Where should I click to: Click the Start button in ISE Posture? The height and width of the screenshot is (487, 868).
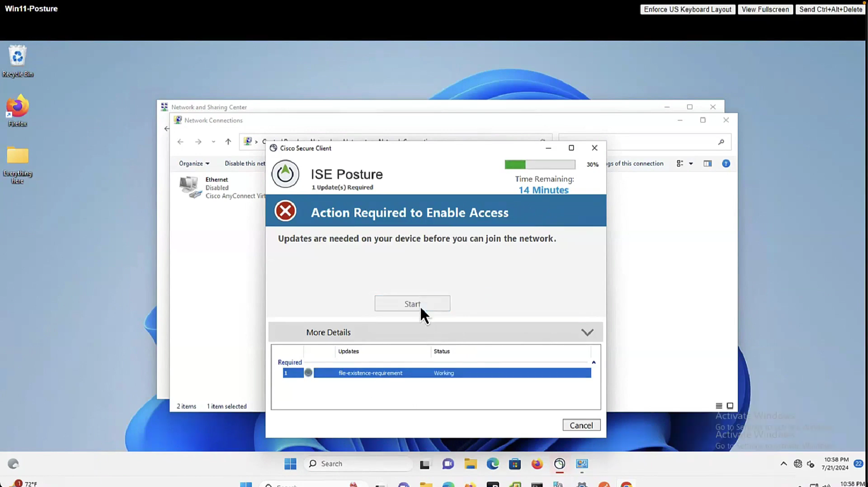pyautogui.click(x=412, y=304)
